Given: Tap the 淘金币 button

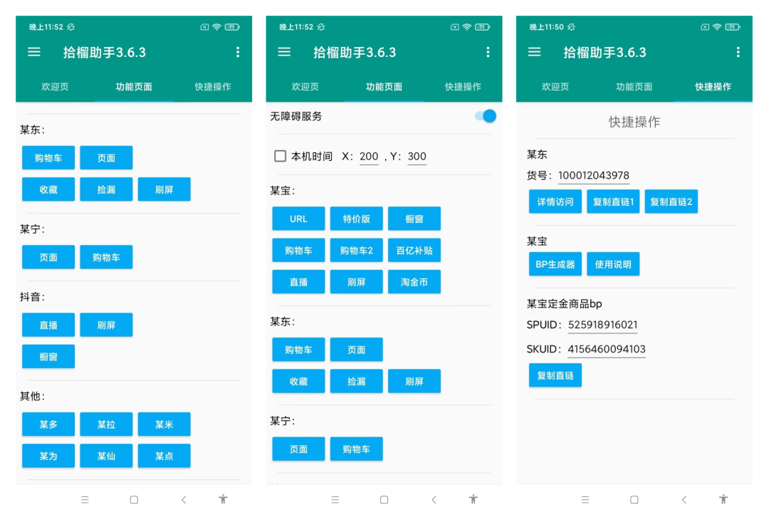Looking at the screenshot, I should (414, 281).
